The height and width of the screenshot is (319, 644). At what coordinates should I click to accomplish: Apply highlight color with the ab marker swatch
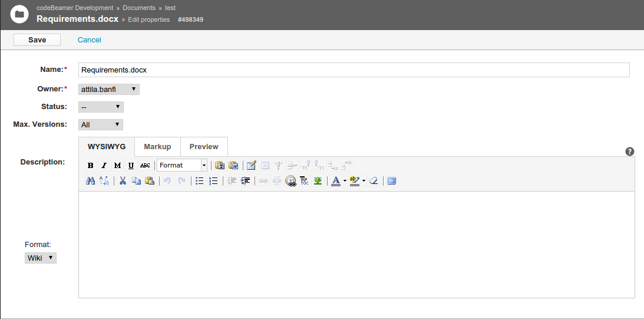[x=355, y=180]
